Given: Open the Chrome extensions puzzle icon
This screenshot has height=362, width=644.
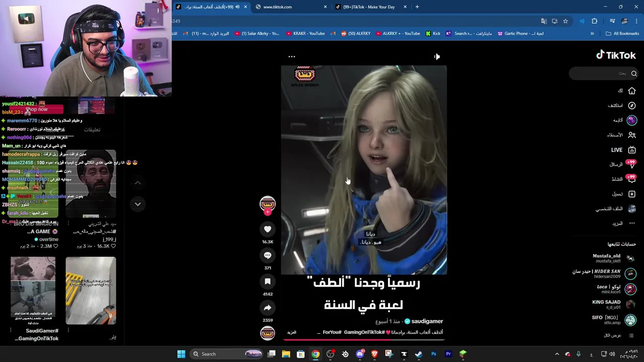Looking at the screenshot, I should 595,21.
